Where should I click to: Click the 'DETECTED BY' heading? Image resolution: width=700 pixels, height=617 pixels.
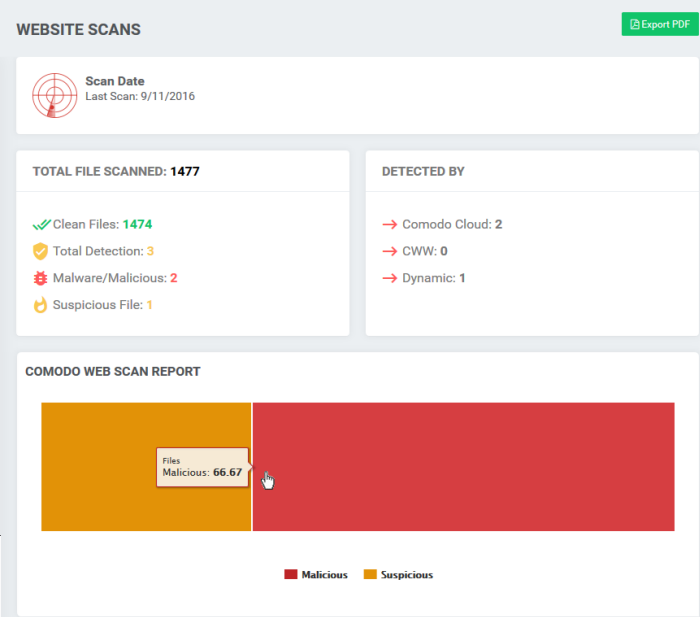click(x=423, y=171)
